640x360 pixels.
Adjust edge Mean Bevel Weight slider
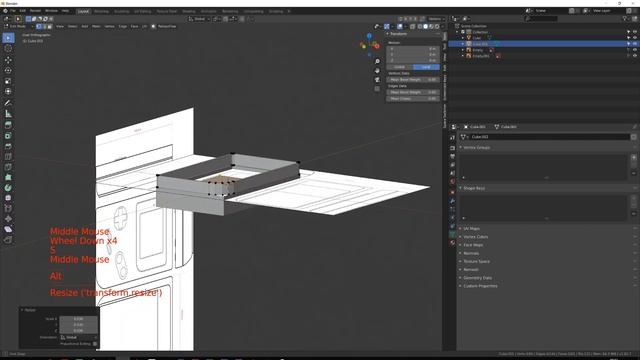coord(413,92)
